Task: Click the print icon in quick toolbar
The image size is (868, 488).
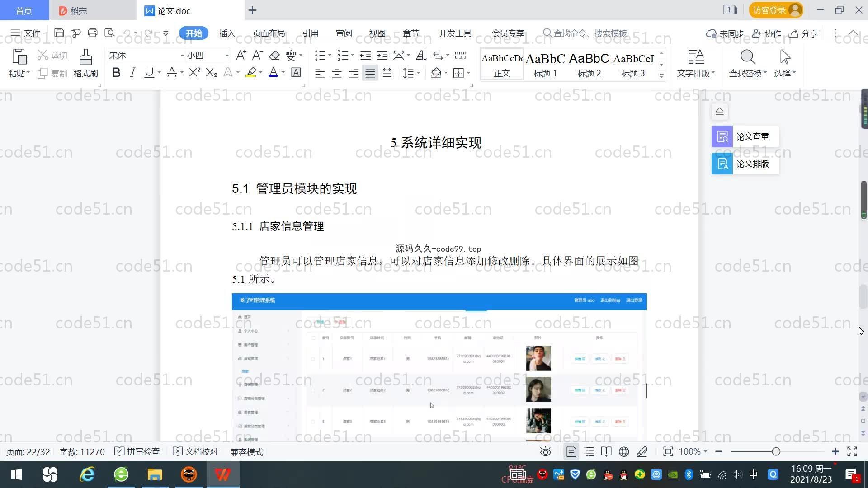Action: tap(93, 33)
